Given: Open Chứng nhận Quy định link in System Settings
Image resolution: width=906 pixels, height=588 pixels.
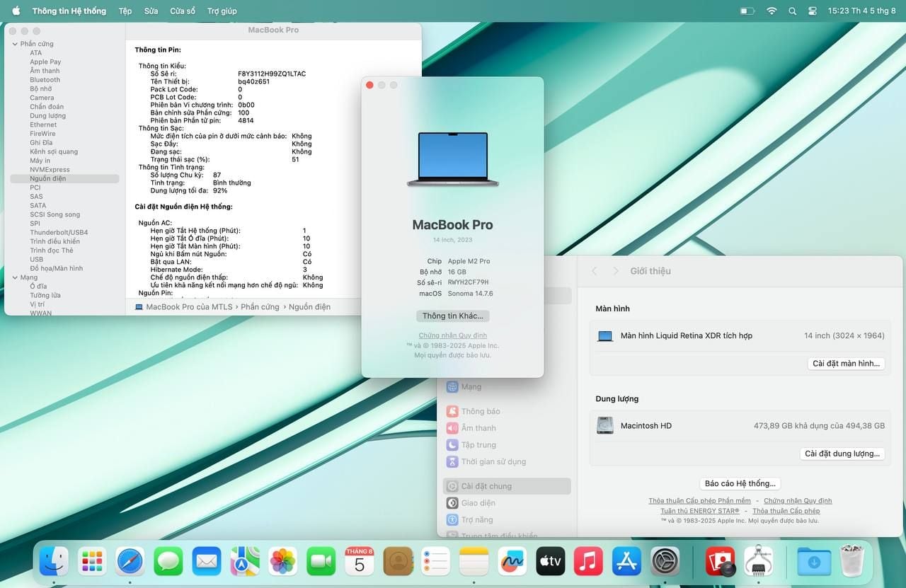Looking at the screenshot, I should [x=798, y=501].
